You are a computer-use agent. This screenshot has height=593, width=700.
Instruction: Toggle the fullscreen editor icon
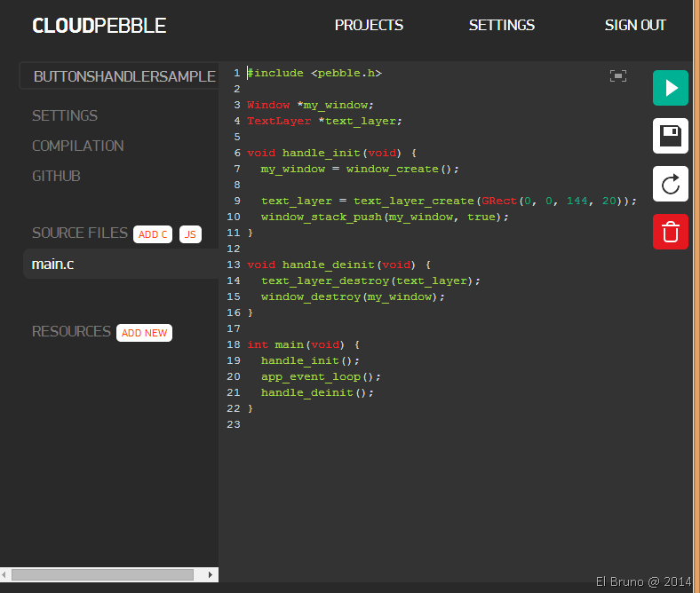pyautogui.click(x=618, y=76)
